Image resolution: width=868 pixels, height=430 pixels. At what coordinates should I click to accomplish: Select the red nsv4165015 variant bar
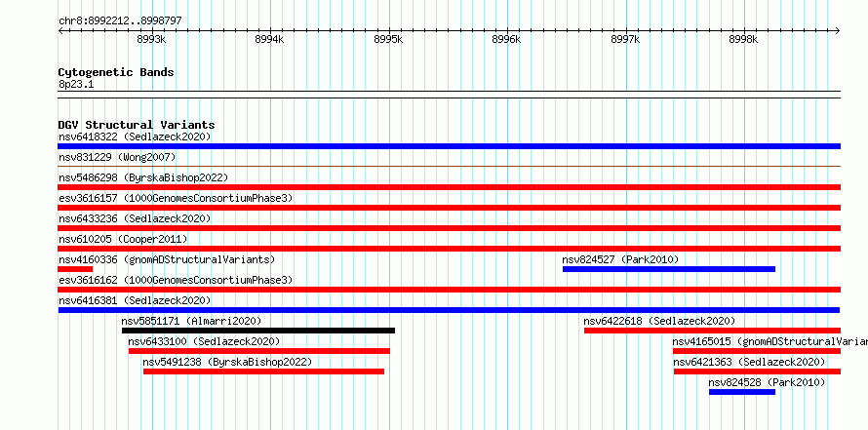coord(757,351)
